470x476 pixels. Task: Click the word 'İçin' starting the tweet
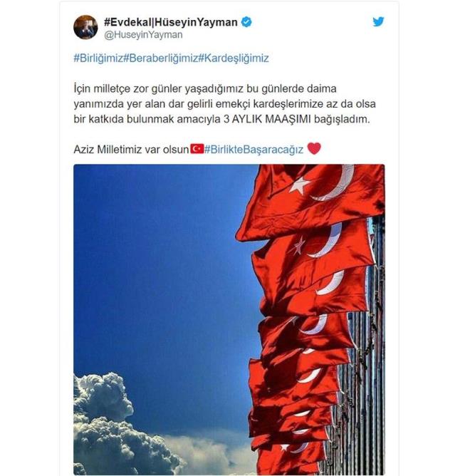coord(82,88)
